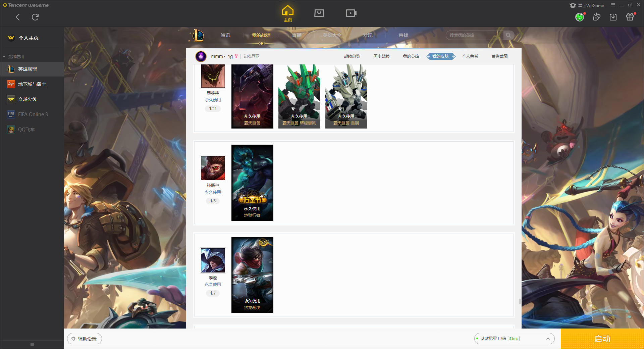Open the hamburger menu icon in title bar
This screenshot has height=349, width=644.
click(x=613, y=5)
